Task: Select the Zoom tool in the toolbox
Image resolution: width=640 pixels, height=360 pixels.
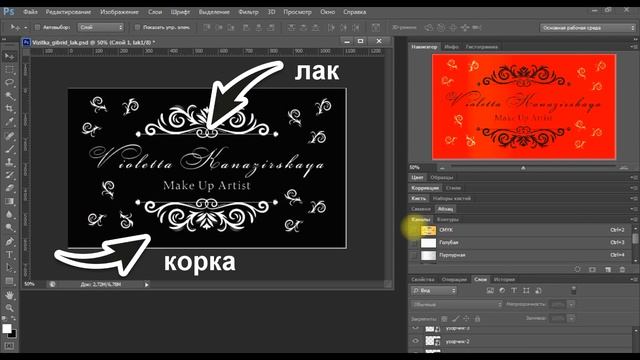Action: [x=9, y=308]
